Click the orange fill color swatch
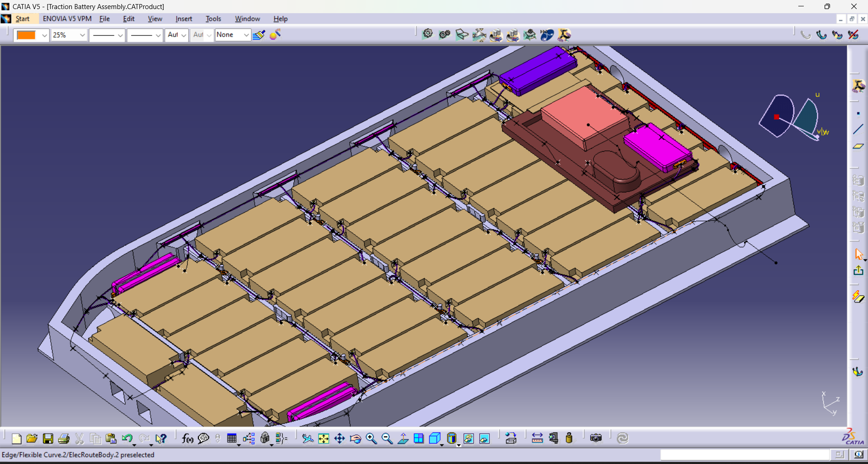 pyautogui.click(x=26, y=35)
